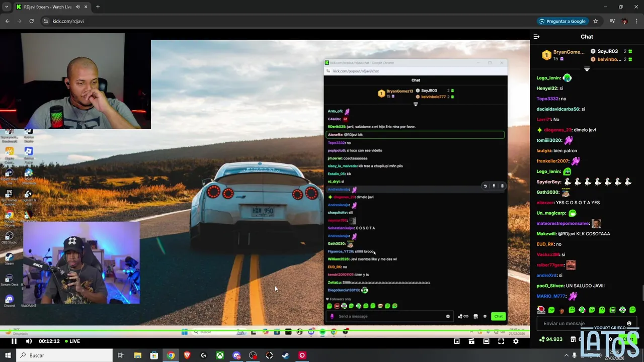Image resolution: width=644 pixels, height=362 pixels.
Task: Open Xbox app from taskbar
Action: (x=220, y=355)
